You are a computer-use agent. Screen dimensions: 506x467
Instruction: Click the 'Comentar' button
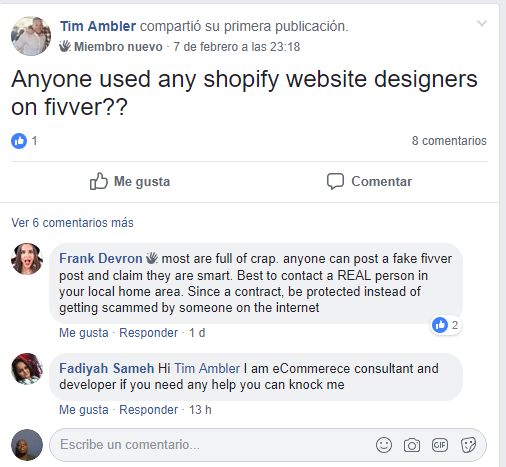[369, 182]
